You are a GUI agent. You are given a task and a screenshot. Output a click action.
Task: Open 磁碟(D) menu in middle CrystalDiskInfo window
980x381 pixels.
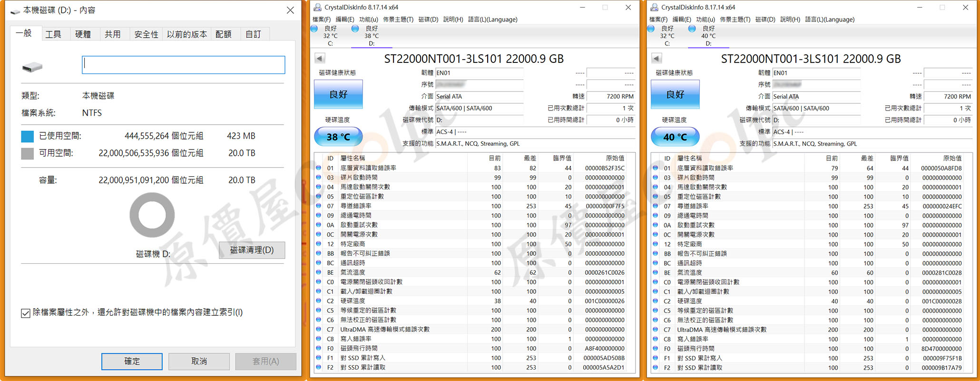coord(428,20)
